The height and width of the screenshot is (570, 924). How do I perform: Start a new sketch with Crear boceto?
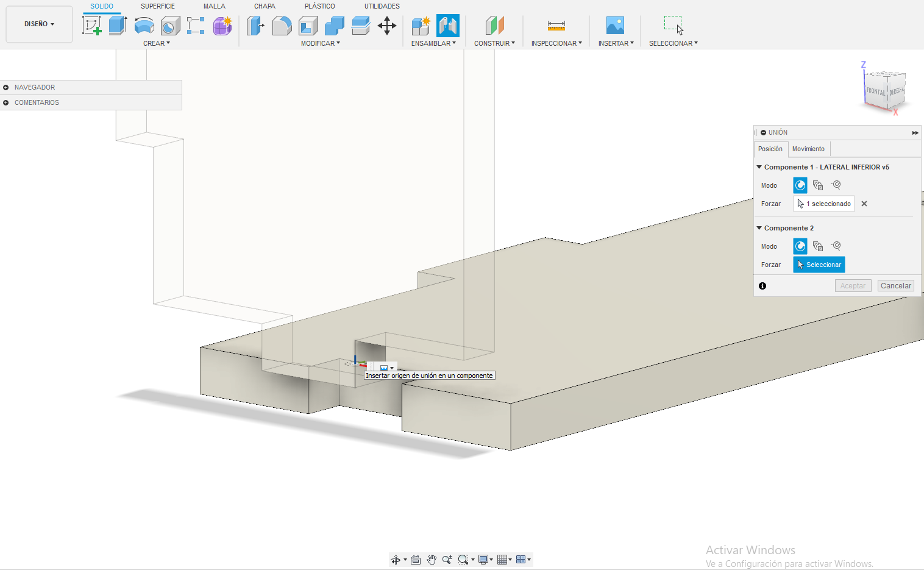tap(91, 26)
